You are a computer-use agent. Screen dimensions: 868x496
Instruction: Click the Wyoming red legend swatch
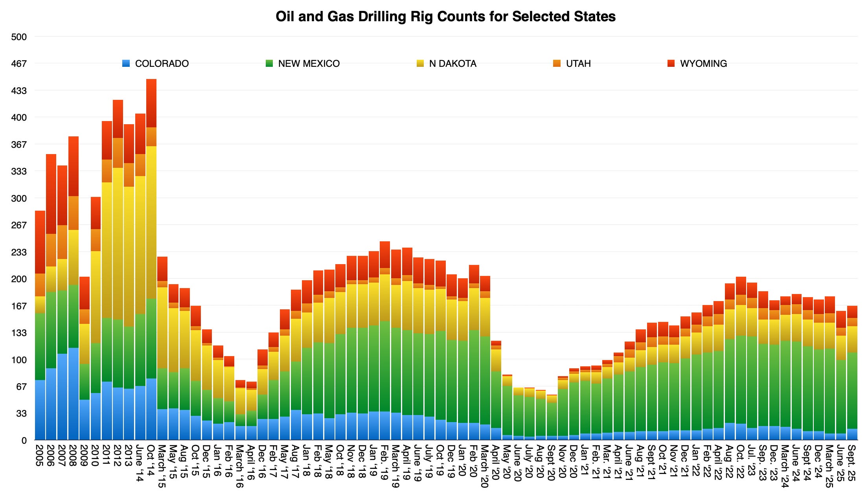(671, 63)
